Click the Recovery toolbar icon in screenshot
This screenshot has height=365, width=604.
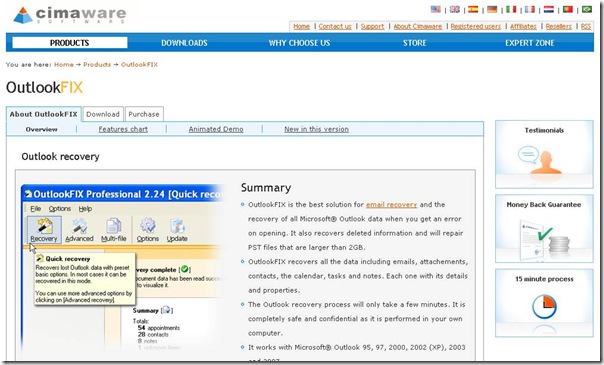pyautogui.click(x=44, y=230)
